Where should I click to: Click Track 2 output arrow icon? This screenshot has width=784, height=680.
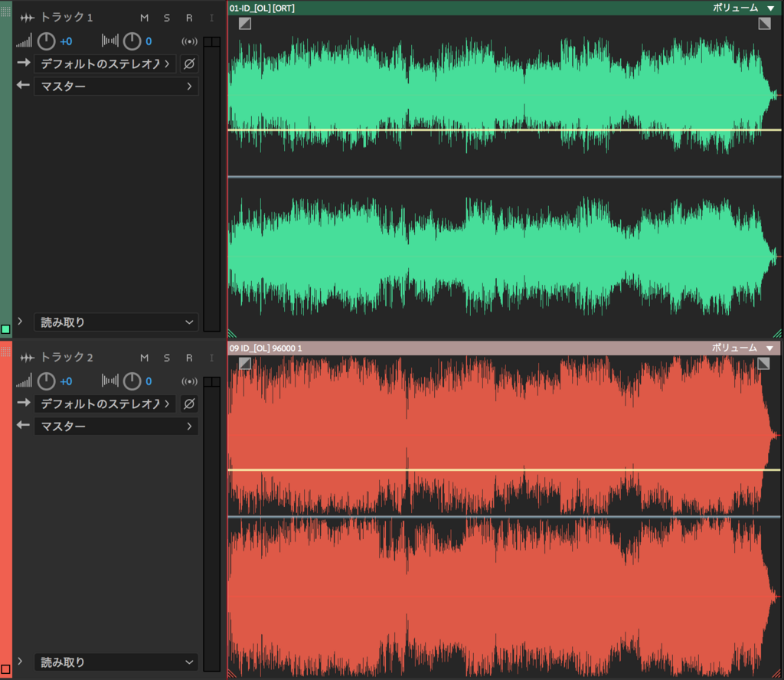[x=24, y=425]
